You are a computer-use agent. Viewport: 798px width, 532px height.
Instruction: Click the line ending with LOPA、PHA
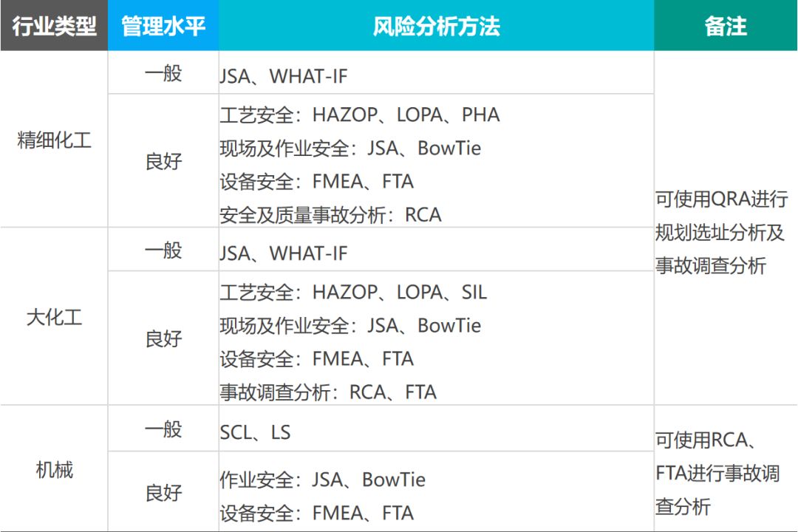(360, 115)
